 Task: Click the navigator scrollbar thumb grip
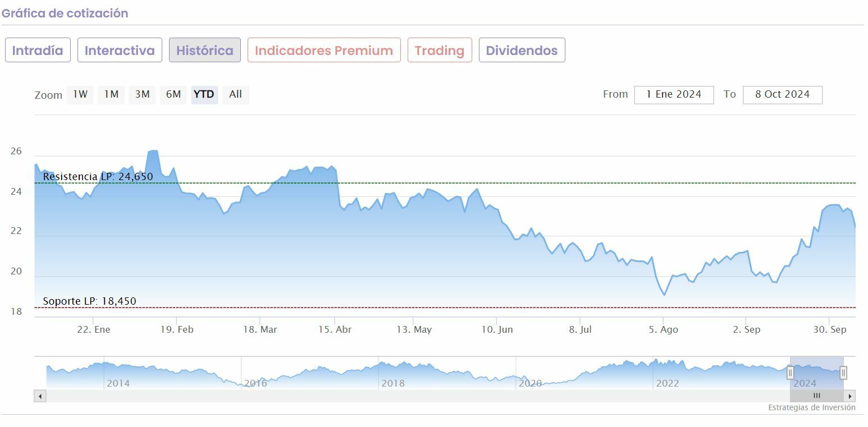(x=817, y=396)
